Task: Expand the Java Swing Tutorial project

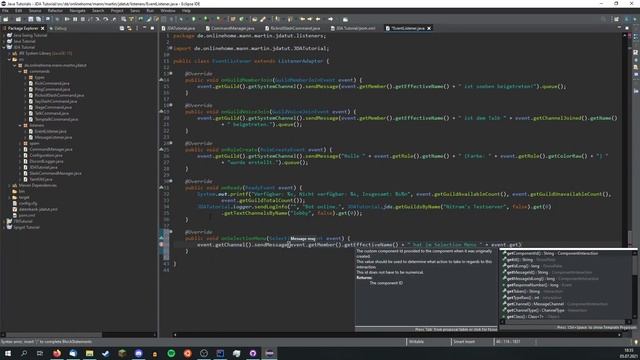Action: click(4, 36)
